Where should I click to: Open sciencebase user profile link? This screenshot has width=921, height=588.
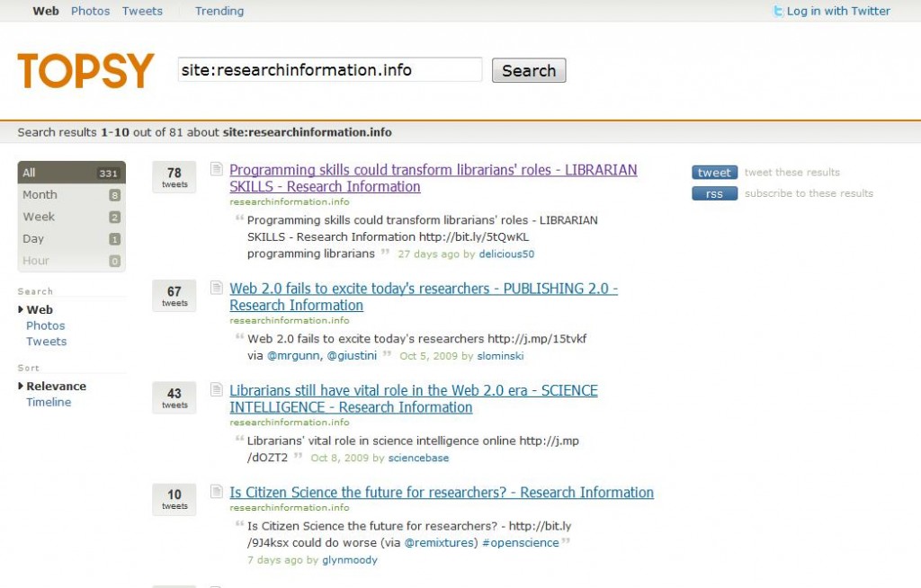418,458
